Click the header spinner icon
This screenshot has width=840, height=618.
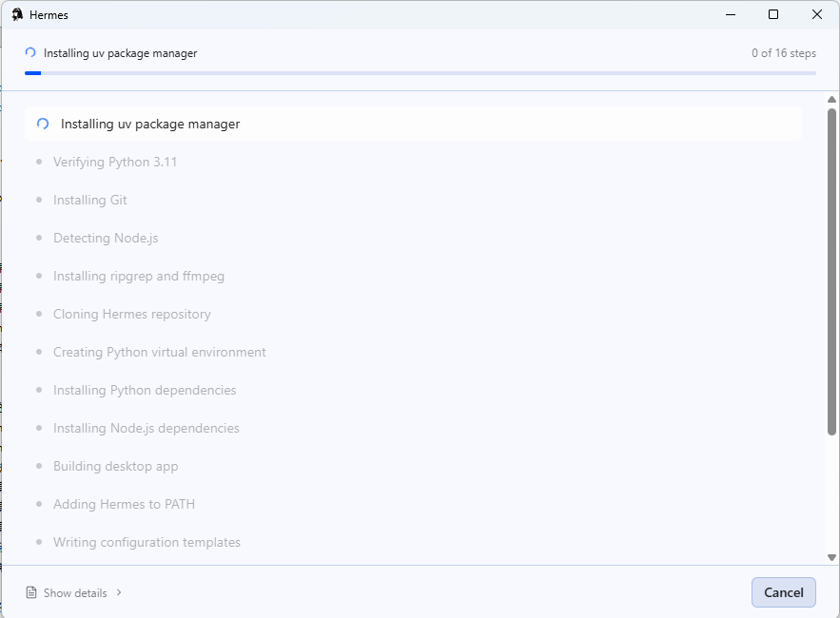(x=30, y=52)
